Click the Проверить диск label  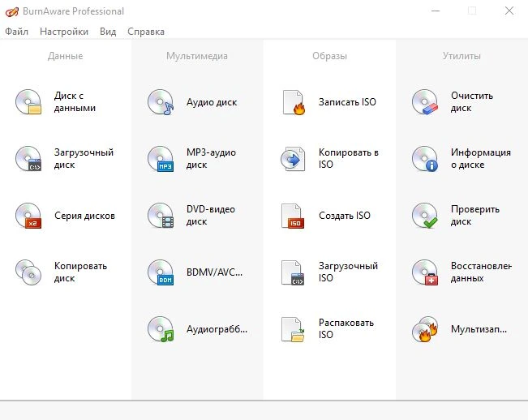point(475,216)
